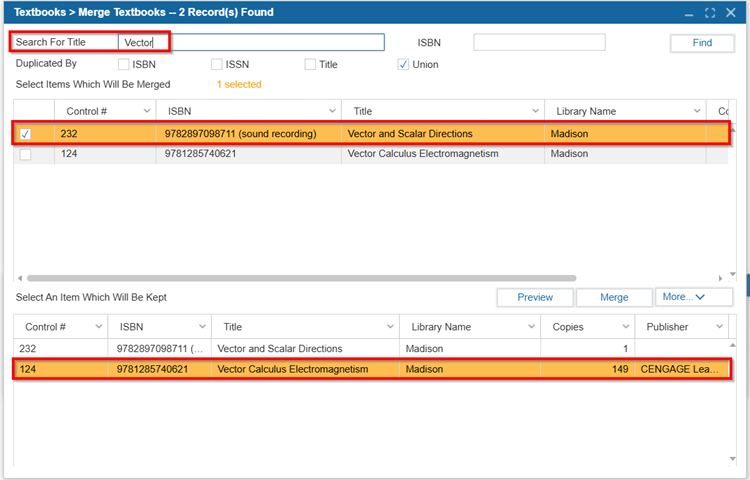
Task: Select the top grid title Vector Calculus Electromagnetism
Action: tap(423, 154)
